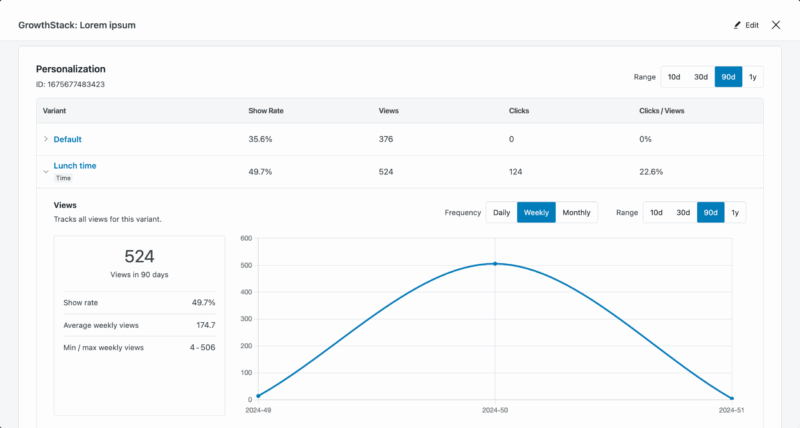Open the Lunch time variant link
800x428 pixels.
75,165
